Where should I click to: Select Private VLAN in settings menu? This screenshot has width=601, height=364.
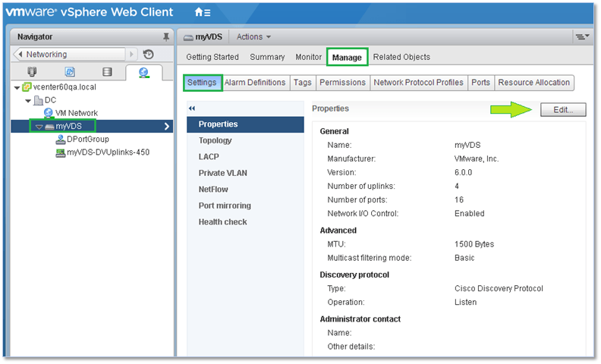tap(245, 173)
